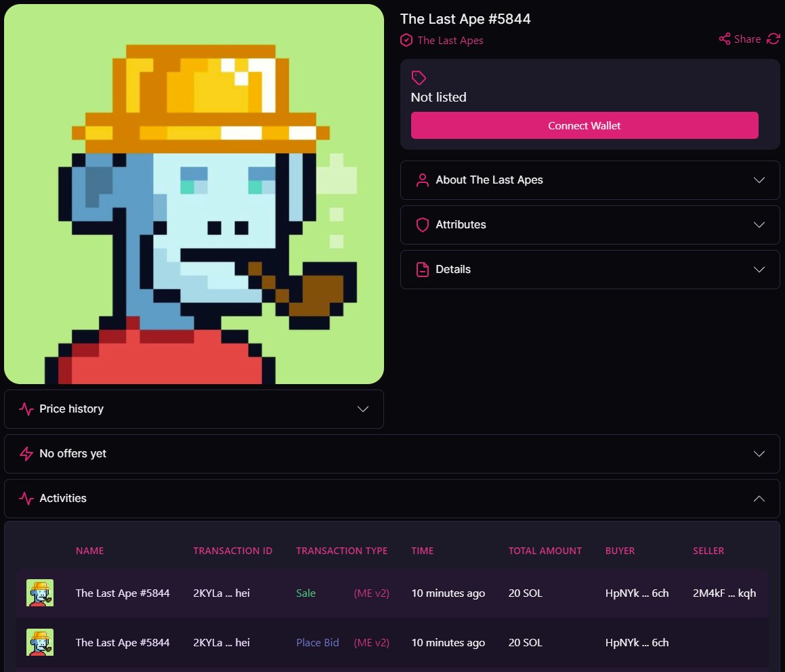Open the large ape NFT image
This screenshot has height=672, width=785.
(194, 194)
